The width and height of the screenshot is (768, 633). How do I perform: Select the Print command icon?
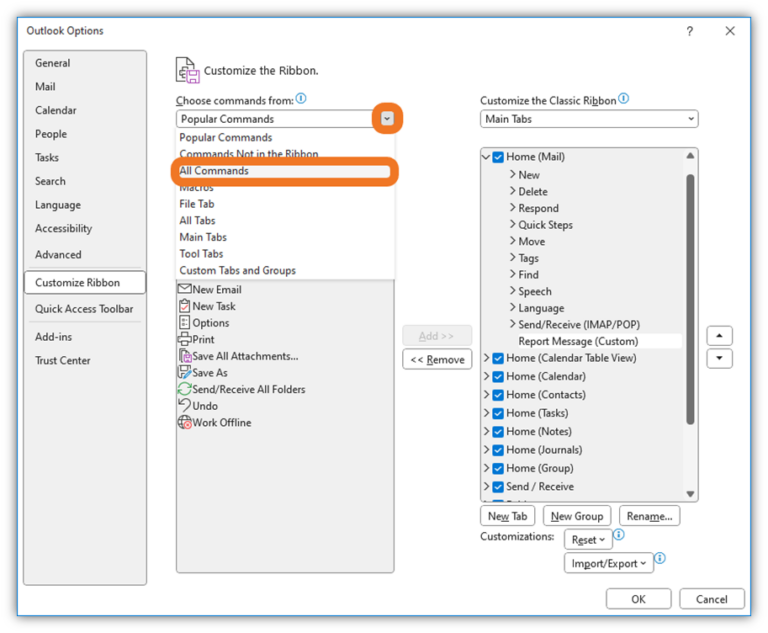point(184,339)
